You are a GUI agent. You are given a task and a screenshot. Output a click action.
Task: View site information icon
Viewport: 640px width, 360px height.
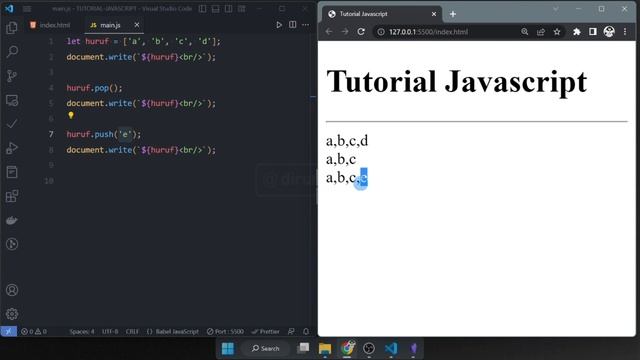pyautogui.click(x=381, y=31)
